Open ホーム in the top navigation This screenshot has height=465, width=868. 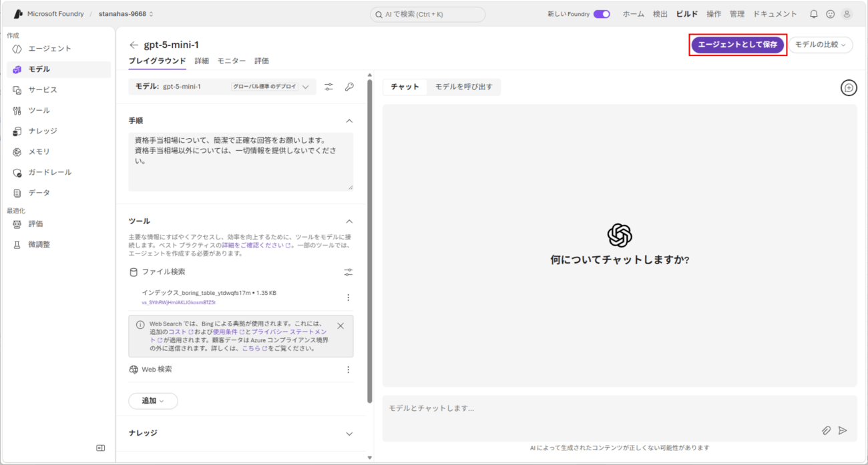pos(634,14)
